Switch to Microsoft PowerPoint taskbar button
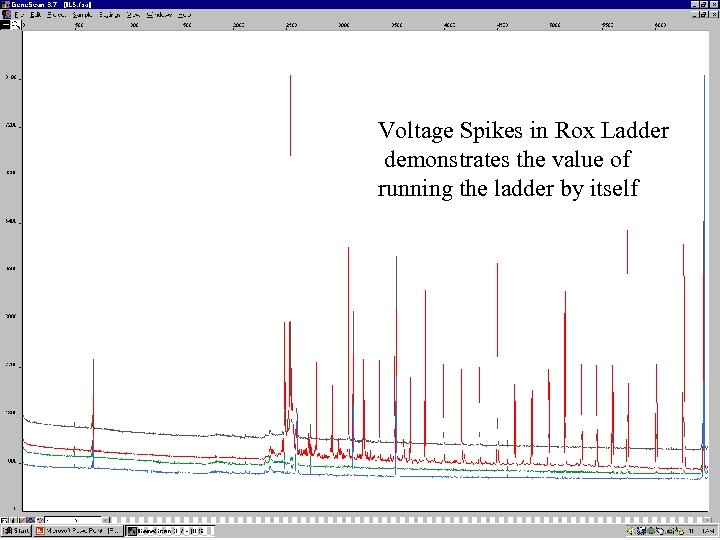720x540 pixels. point(79,531)
